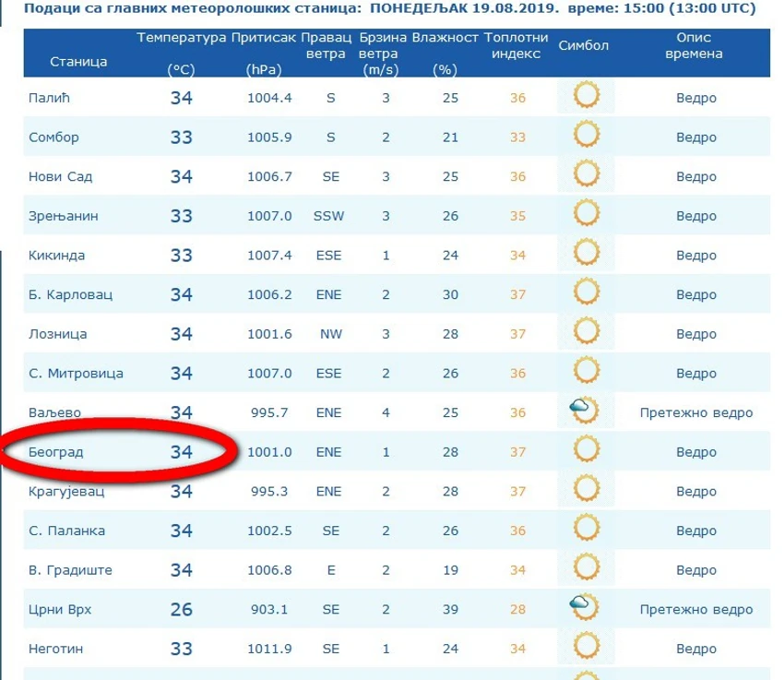Select the Зрењанин station entry
Viewport: 784px width, 680px height.
(63, 216)
